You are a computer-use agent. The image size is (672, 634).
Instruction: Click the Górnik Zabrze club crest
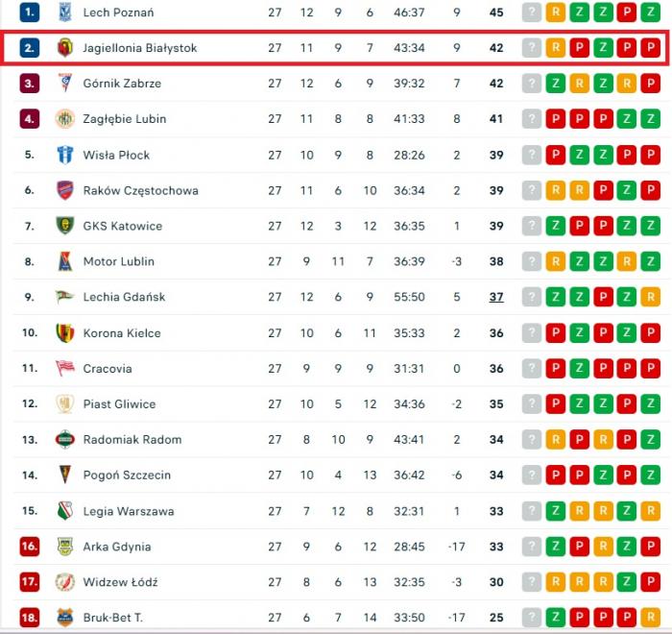coord(65,84)
